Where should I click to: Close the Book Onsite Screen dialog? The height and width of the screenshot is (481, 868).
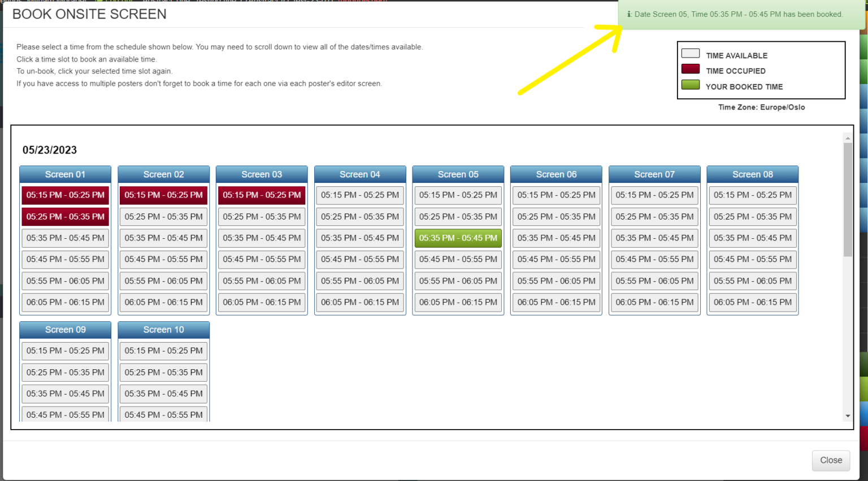tap(831, 460)
